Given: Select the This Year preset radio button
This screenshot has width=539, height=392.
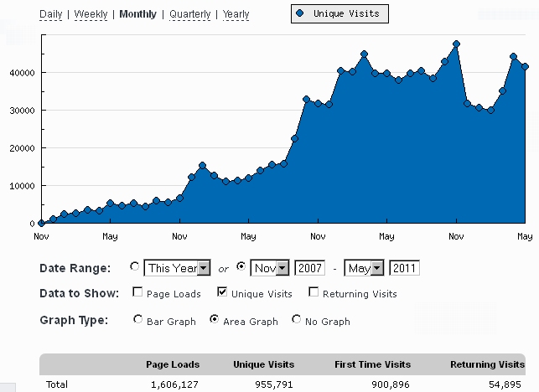Looking at the screenshot, I should (x=135, y=267).
